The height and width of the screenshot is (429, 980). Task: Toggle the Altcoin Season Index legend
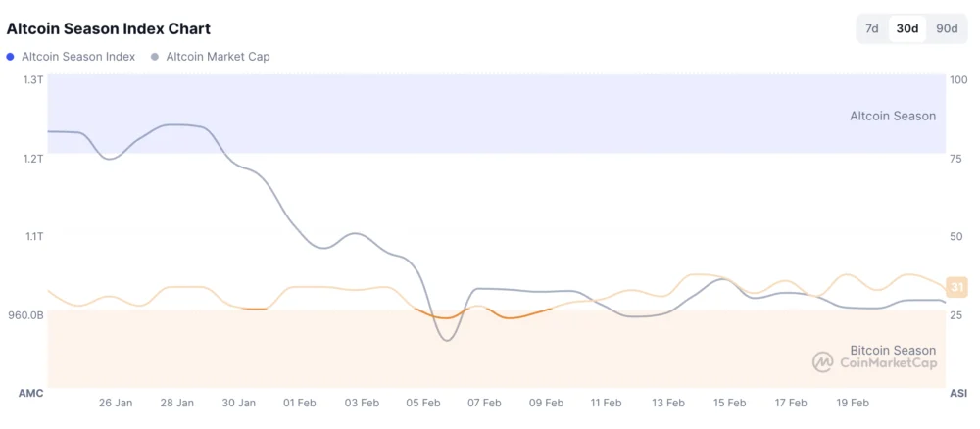[x=78, y=57]
